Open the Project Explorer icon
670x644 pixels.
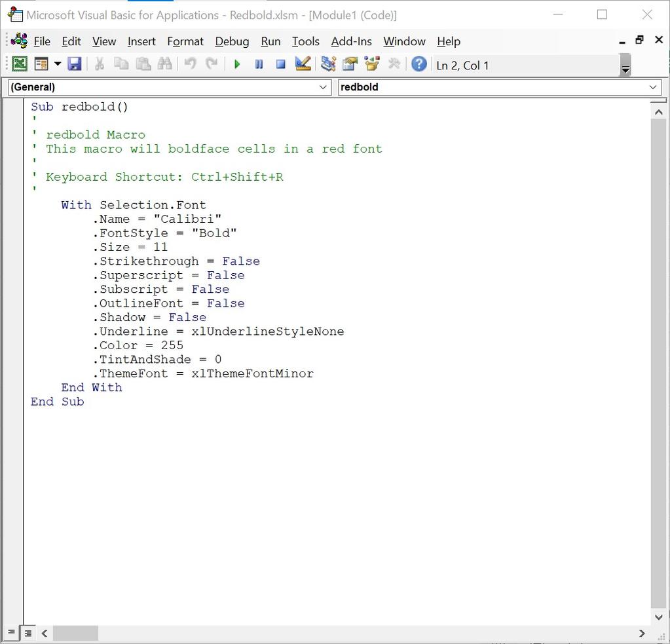(x=327, y=64)
